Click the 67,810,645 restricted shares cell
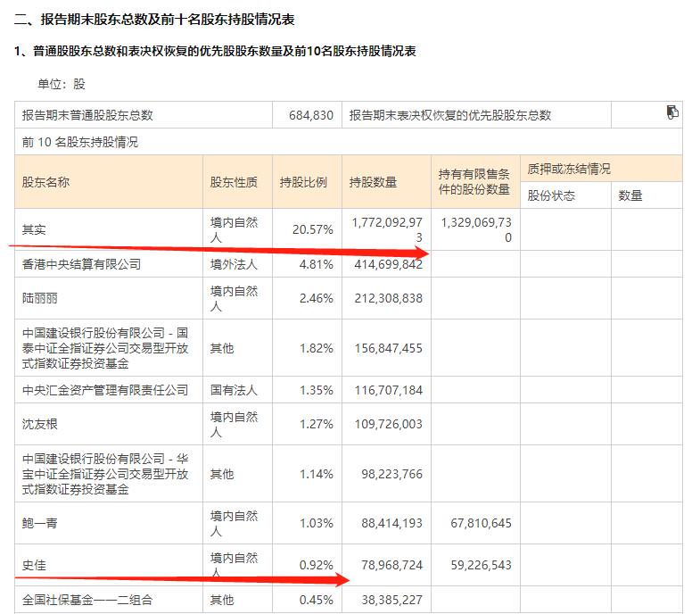 (x=482, y=523)
